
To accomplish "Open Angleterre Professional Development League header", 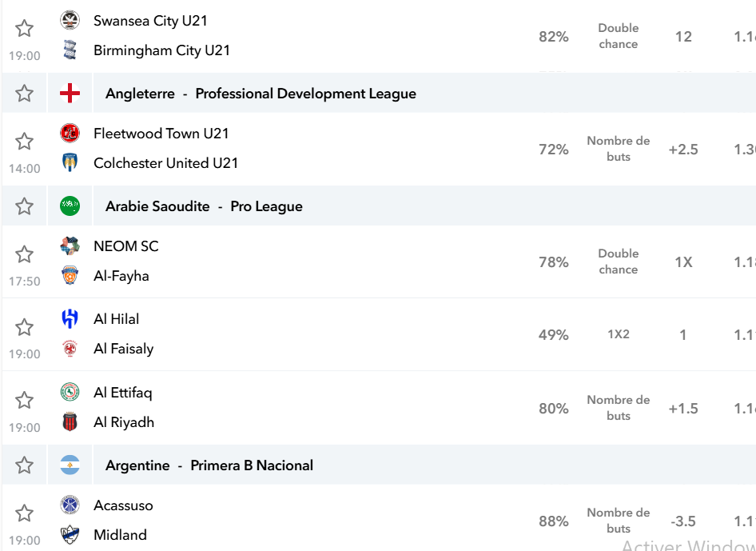I will coord(261,94).
